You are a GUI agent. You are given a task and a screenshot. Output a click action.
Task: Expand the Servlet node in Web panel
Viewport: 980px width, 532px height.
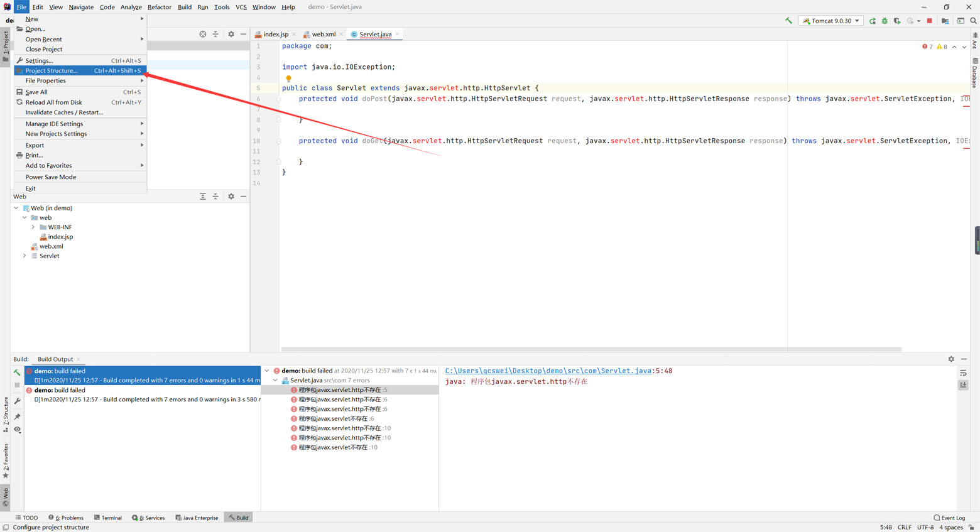25,256
